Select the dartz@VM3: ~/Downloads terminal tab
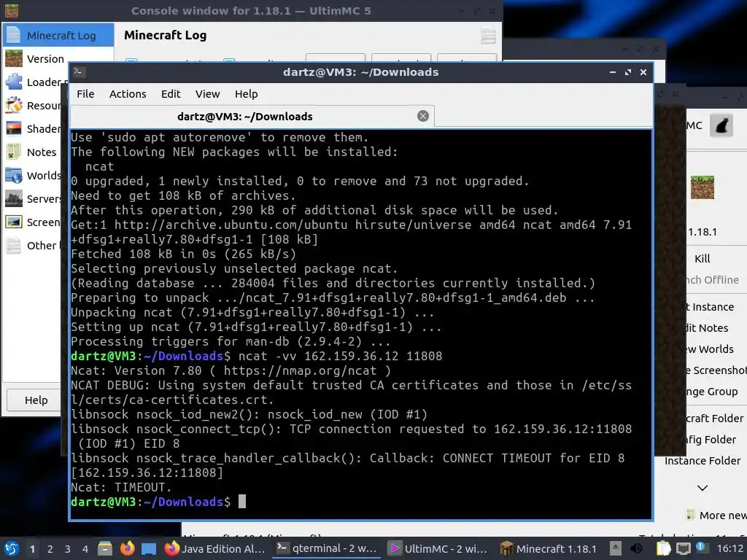This screenshot has width=747, height=560. 252,117
